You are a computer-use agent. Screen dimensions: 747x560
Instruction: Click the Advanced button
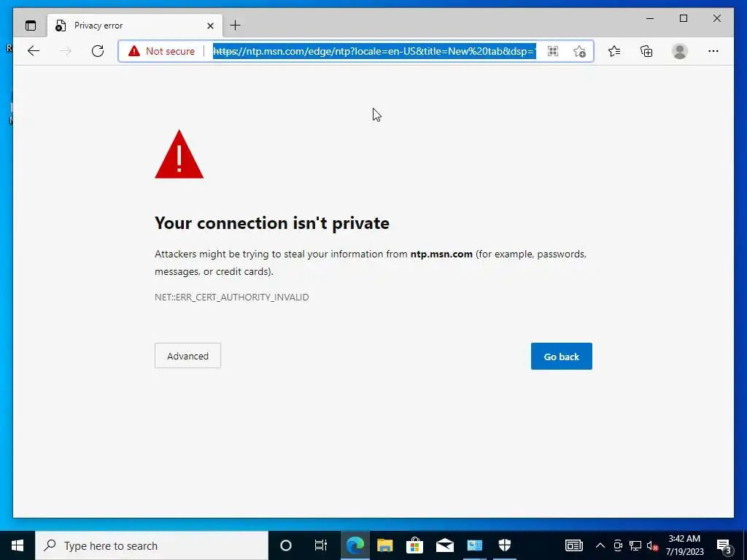[x=187, y=356]
